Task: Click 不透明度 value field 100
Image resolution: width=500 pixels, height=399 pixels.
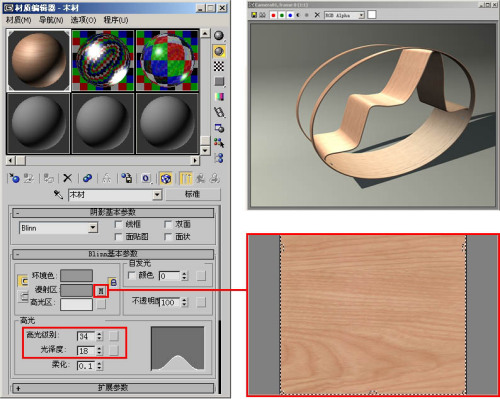Action: pos(170,302)
